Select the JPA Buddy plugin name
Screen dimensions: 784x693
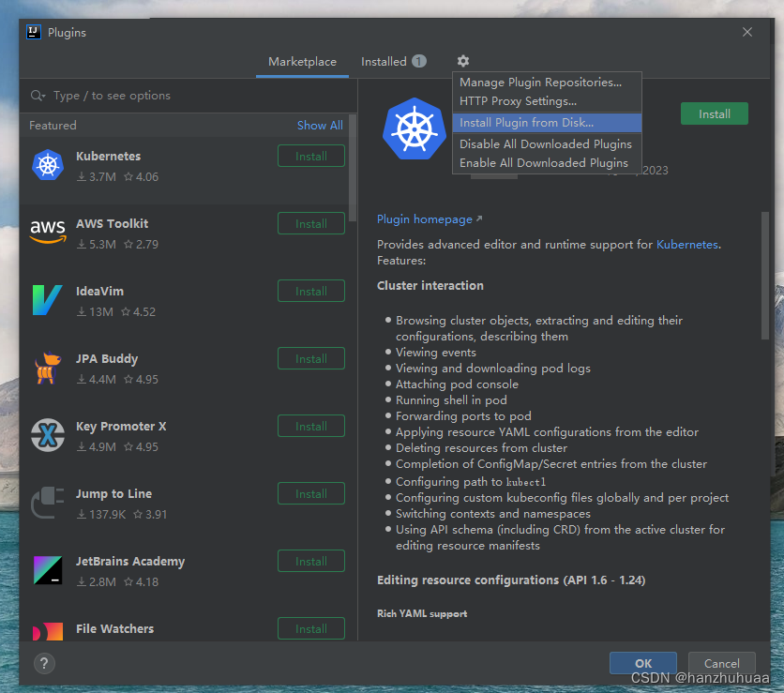pyautogui.click(x=107, y=359)
